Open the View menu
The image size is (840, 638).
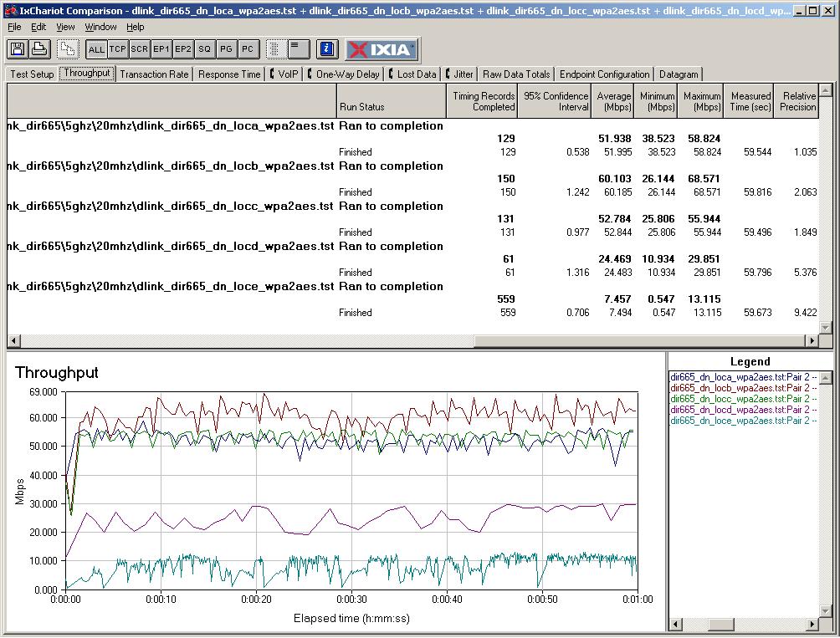pyautogui.click(x=65, y=27)
